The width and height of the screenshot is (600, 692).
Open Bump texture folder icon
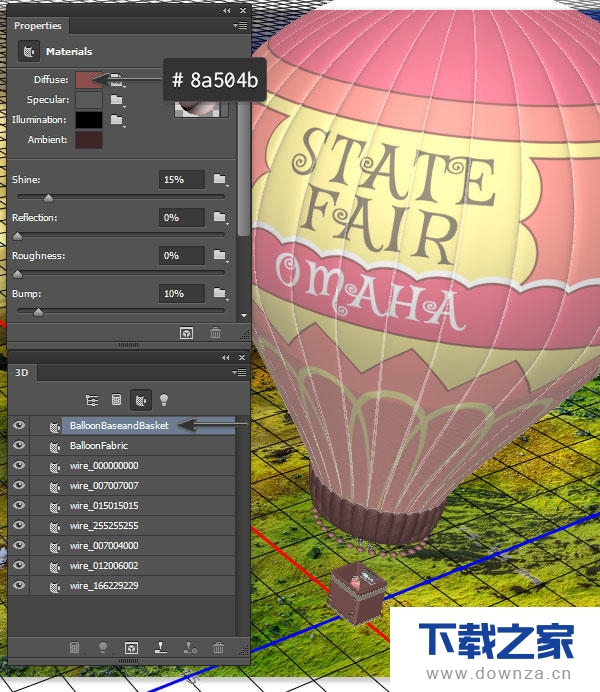(x=220, y=293)
